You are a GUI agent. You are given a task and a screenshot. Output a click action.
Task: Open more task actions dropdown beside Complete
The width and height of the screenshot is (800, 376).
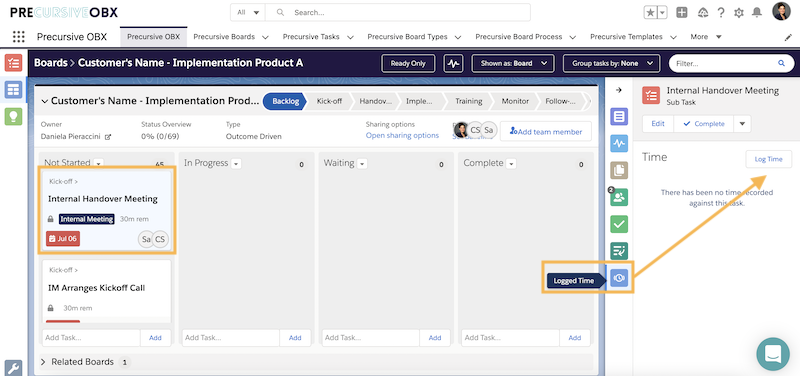point(742,124)
